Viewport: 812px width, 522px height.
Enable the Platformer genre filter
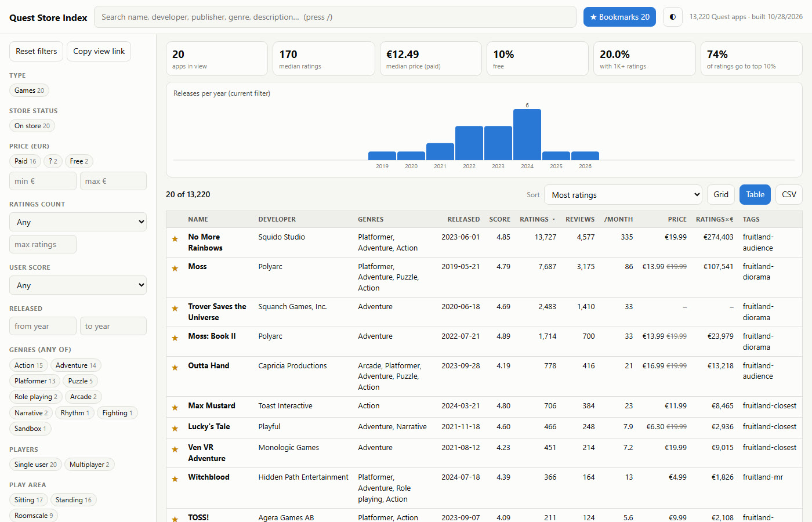click(x=35, y=381)
